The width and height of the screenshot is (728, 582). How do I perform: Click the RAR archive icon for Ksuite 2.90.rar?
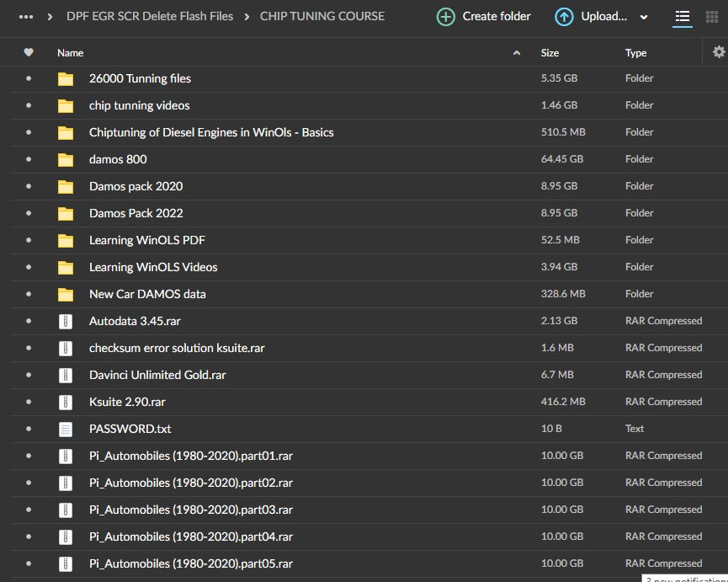(x=66, y=402)
